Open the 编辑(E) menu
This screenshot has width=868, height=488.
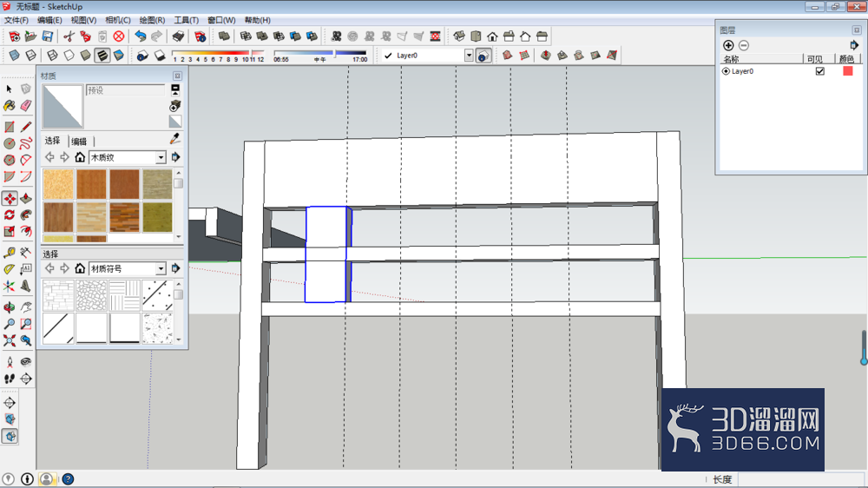point(49,20)
